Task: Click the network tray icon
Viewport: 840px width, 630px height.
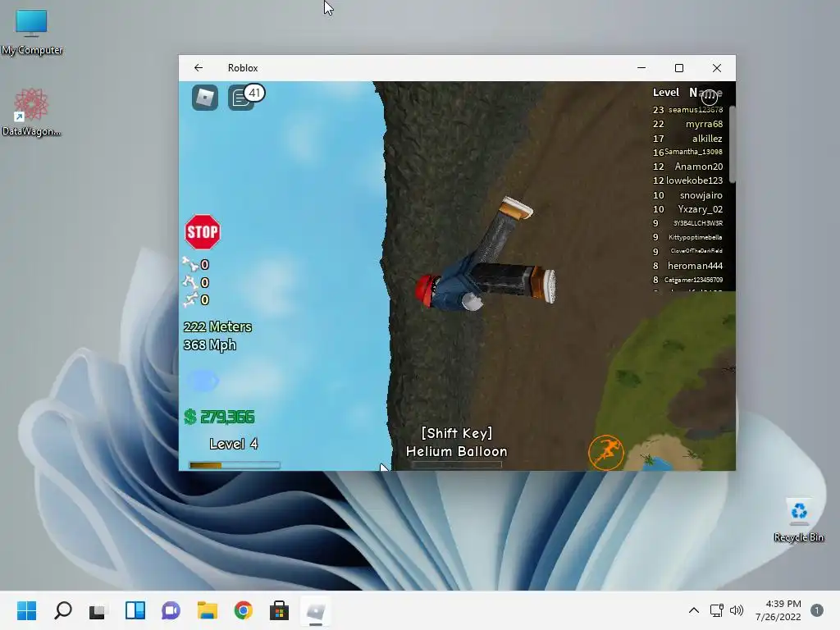Action: 716,610
